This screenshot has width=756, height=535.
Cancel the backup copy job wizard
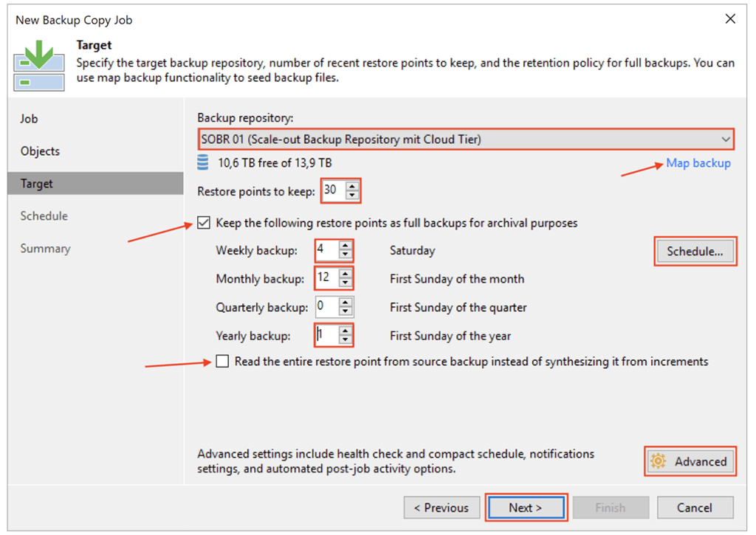tap(695, 508)
